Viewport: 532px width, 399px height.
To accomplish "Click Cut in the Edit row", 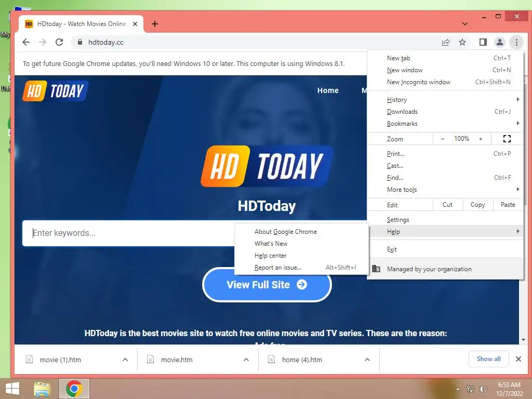I will [x=447, y=205].
